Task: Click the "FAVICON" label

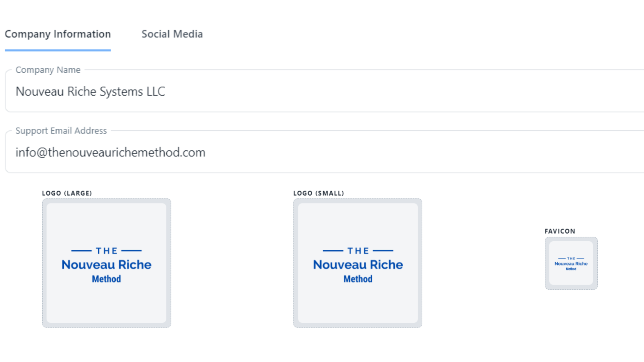Action: point(559,231)
